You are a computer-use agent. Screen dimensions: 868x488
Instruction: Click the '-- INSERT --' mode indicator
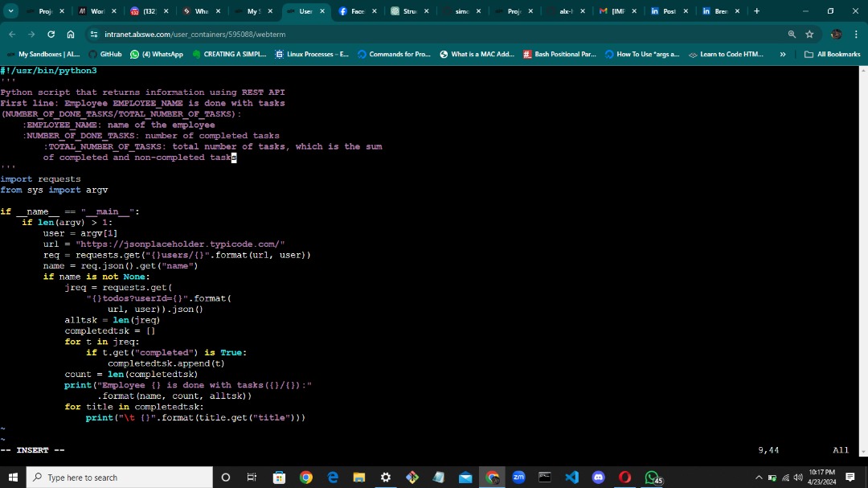pos(33,449)
